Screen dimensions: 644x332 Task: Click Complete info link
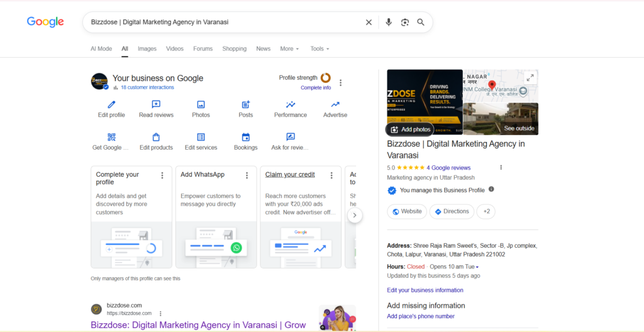pos(316,87)
